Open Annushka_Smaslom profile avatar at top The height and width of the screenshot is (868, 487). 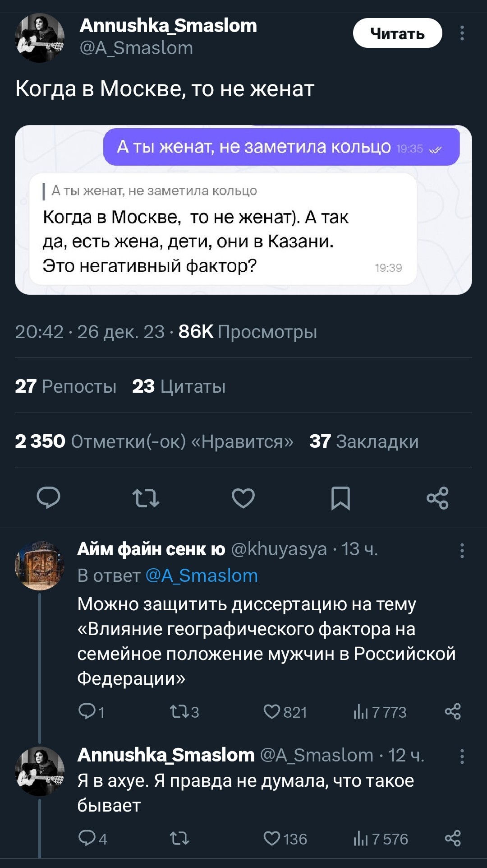(x=40, y=38)
